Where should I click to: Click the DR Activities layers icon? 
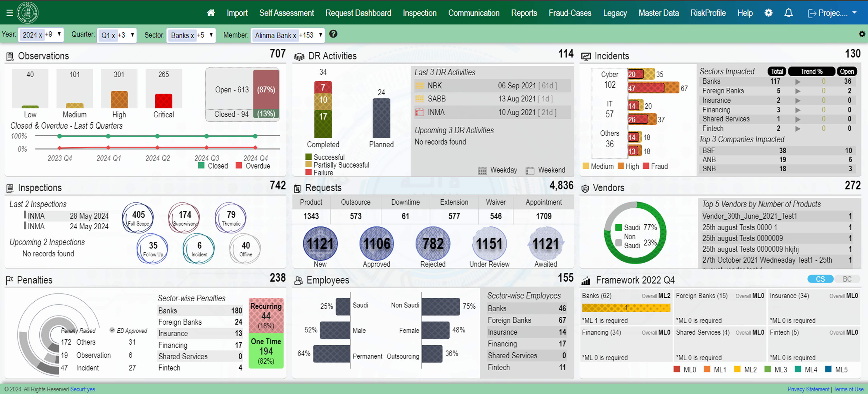pyautogui.click(x=299, y=56)
